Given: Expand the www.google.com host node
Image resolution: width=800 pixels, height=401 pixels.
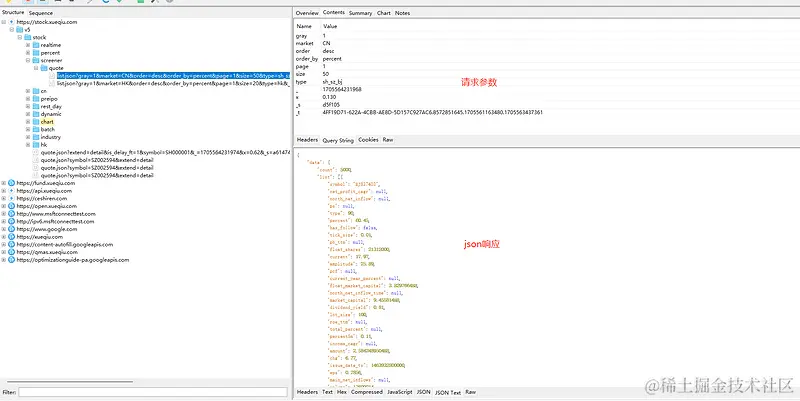Looking at the screenshot, I should (4, 229).
